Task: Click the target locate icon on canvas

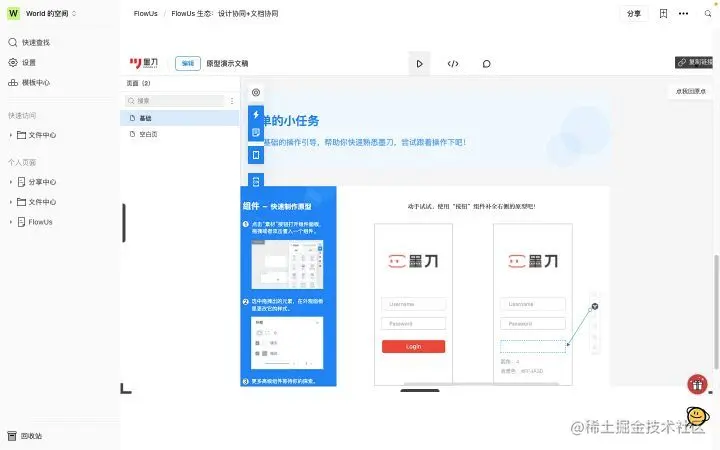Action: click(256, 92)
